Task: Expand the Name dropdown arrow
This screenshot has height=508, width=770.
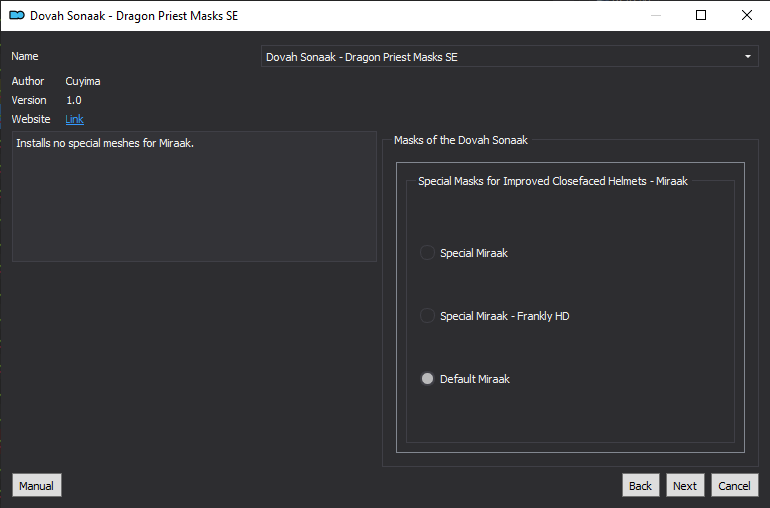Action: click(x=747, y=57)
